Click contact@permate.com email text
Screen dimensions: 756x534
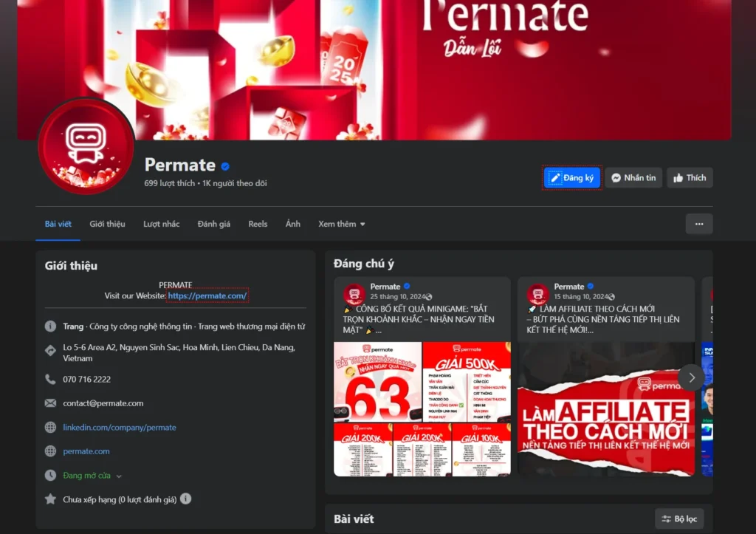click(103, 403)
